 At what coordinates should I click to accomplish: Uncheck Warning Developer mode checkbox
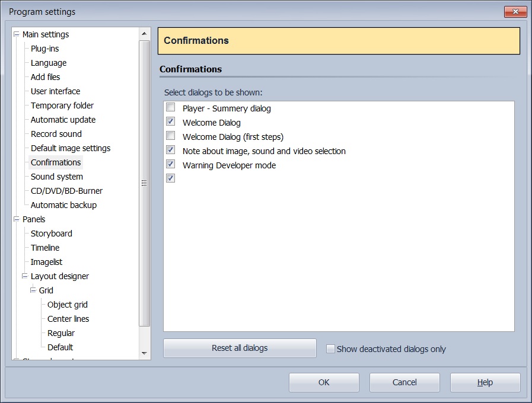(x=171, y=165)
